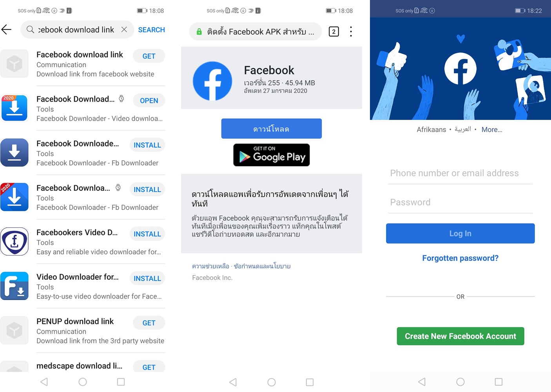Open the browser tab switcher showing 2
Image resolution: width=551 pixels, height=392 pixels.
click(333, 31)
